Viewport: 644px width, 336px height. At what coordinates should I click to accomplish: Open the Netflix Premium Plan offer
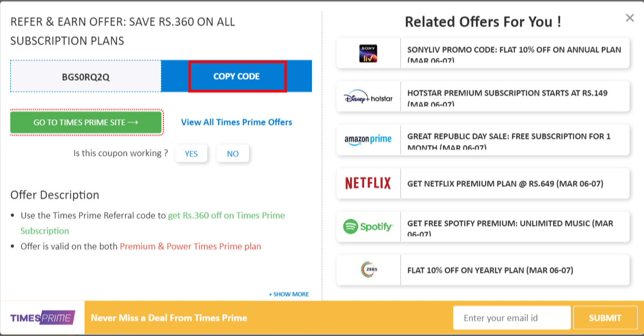514,183
